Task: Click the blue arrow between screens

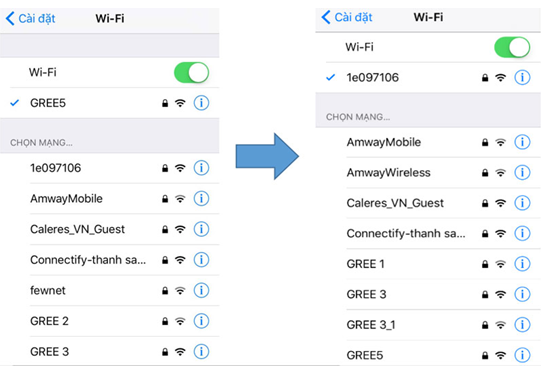Action: tap(267, 156)
